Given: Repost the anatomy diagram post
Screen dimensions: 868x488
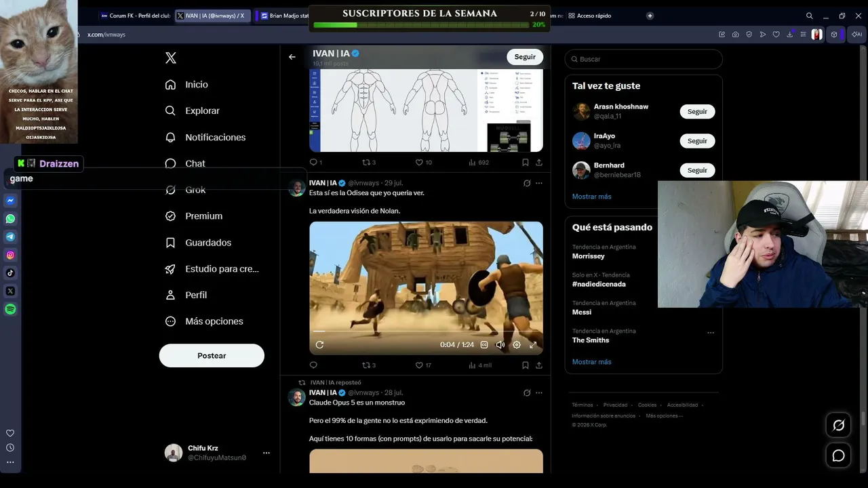Looking at the screenshot, I should pyautogui.click(x=369, y=163).
